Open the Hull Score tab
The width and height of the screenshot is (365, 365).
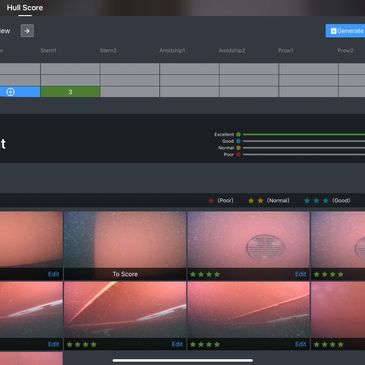[x=25, y=8]
